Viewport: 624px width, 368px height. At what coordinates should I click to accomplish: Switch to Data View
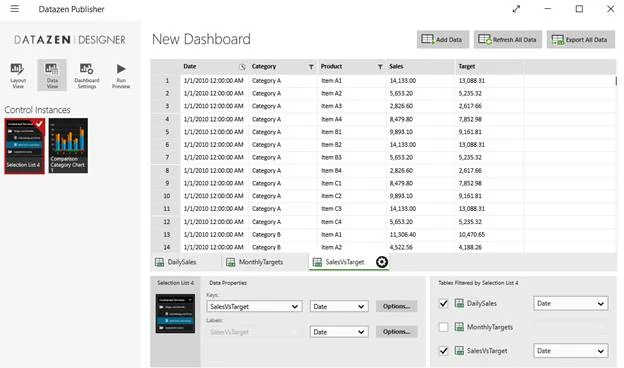click(x=52, y=75)
